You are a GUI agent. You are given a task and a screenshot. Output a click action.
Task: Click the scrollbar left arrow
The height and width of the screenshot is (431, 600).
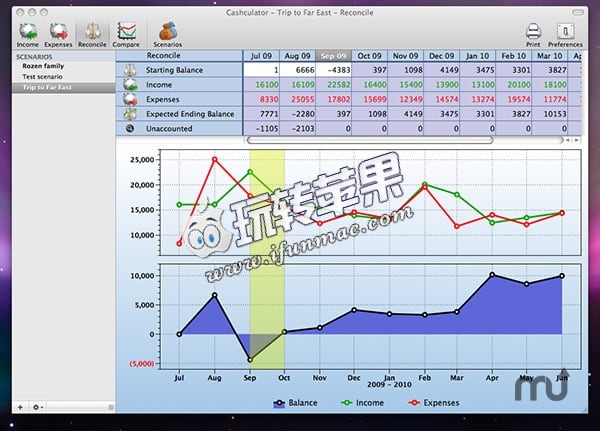(568, 140)
